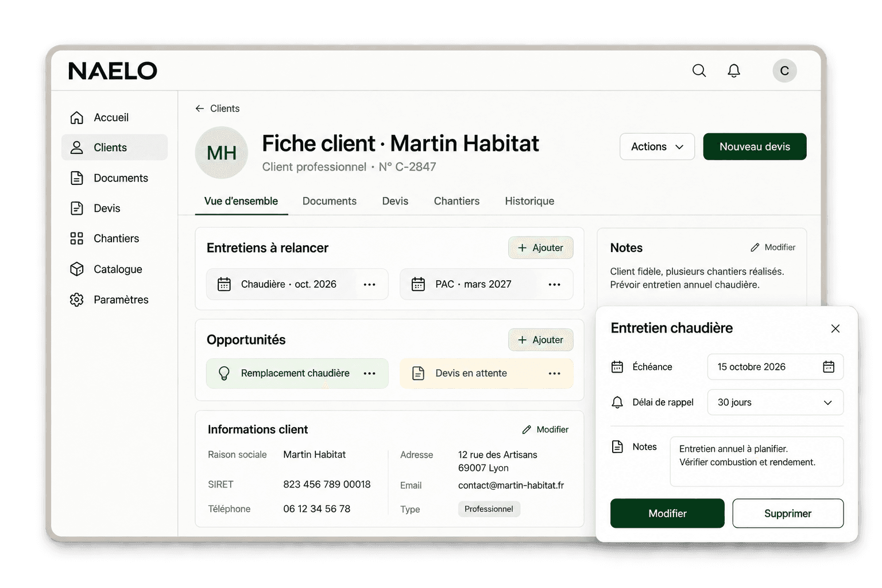Add an entry under Opportunités
The height and width of the screenshot is (588, 882).
pos(540,339)
